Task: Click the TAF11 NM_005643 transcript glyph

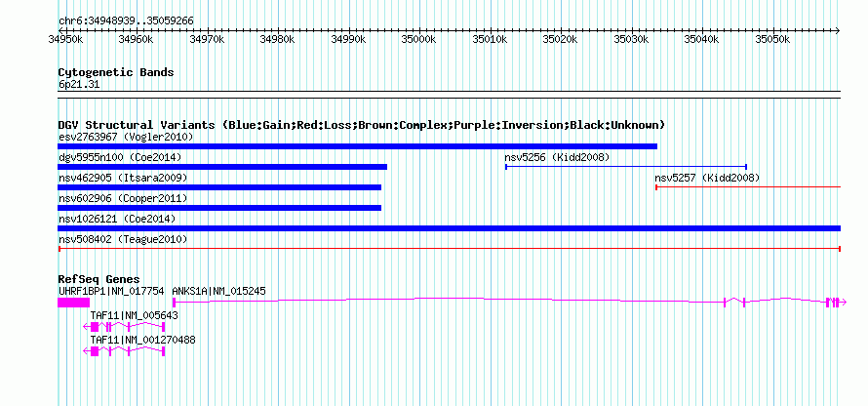Action: [x=124, y=327]
